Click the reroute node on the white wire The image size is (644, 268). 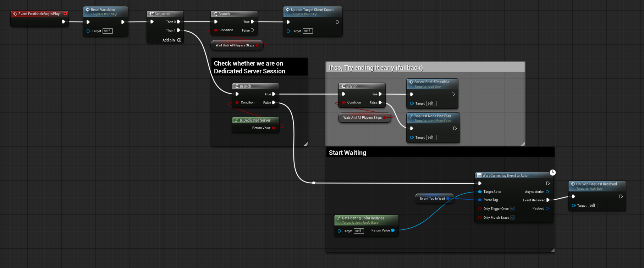click(314, 183)
